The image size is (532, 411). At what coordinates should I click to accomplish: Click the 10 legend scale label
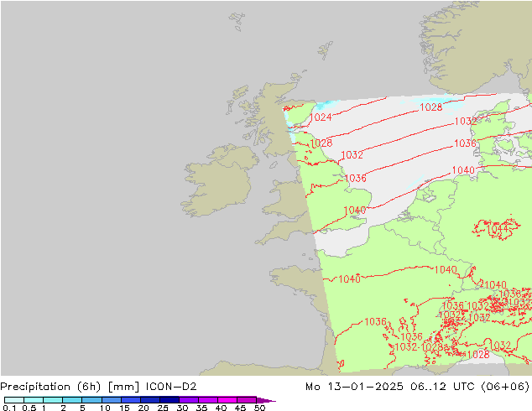coord(105,408)
